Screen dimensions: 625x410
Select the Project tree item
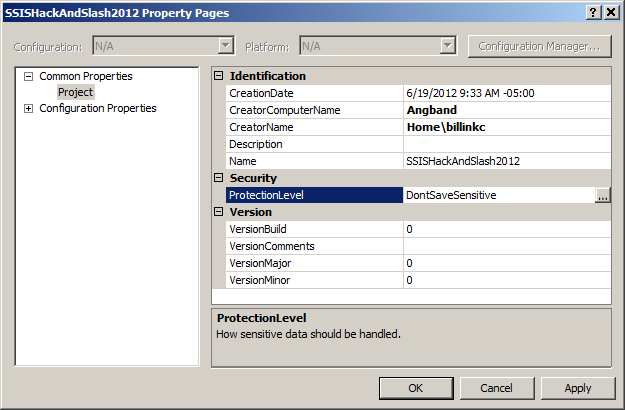tap(75, 92)
